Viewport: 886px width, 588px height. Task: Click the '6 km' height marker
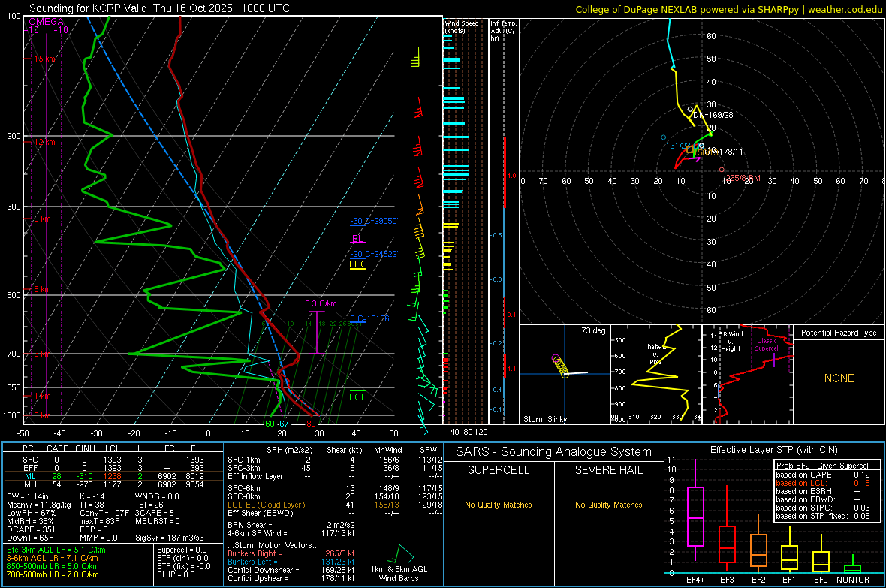point(42,289)
